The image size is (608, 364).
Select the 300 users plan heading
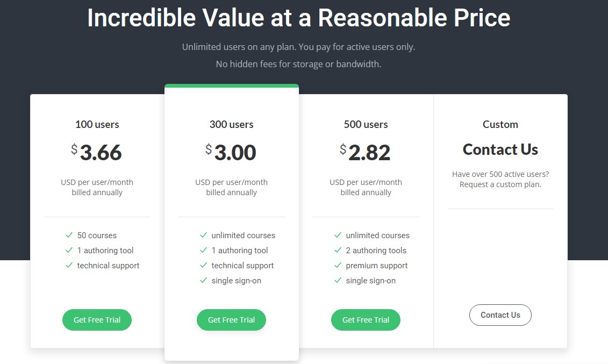point(232,124)
